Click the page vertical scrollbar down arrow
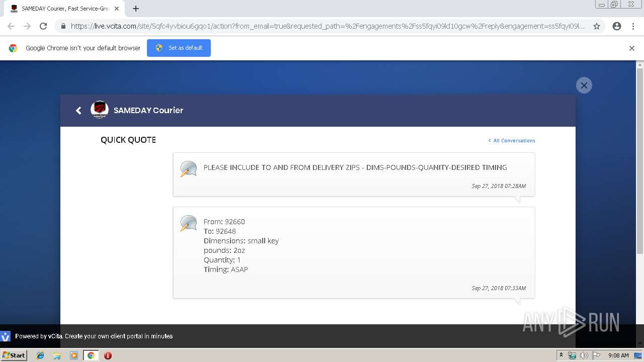This screenshot has height=362, width=644. tap(640, 343)
